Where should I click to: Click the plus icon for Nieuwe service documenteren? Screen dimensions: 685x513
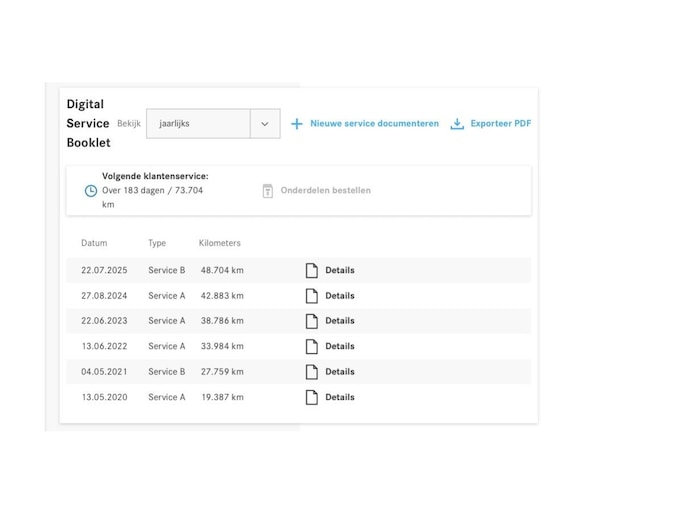pyautogui.click(x=297, y=124)
